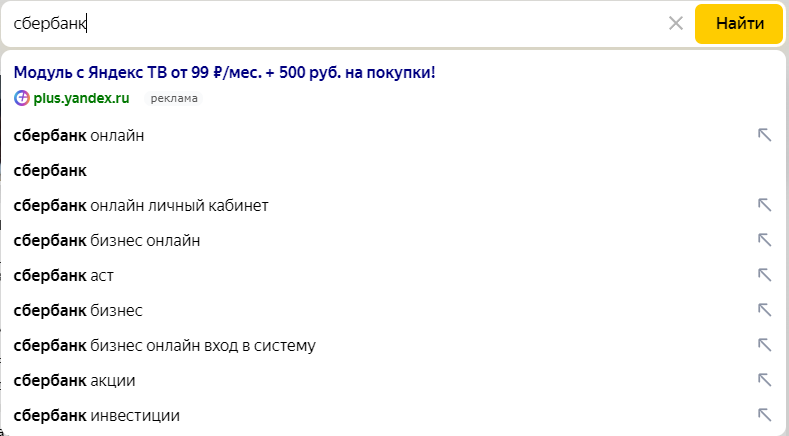Click arrow icon on сбербанк бизнес suggestion row

(764, 310)
